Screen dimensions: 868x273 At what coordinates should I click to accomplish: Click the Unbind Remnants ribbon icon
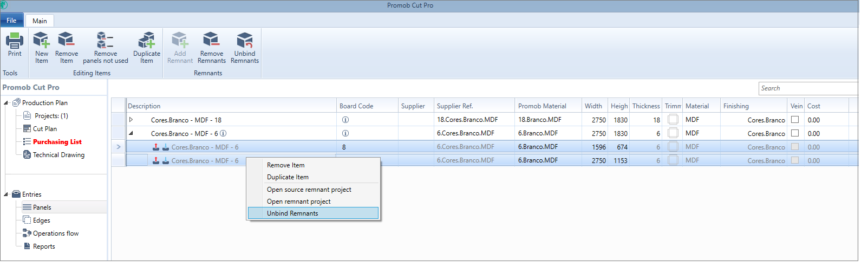(245, 41)
